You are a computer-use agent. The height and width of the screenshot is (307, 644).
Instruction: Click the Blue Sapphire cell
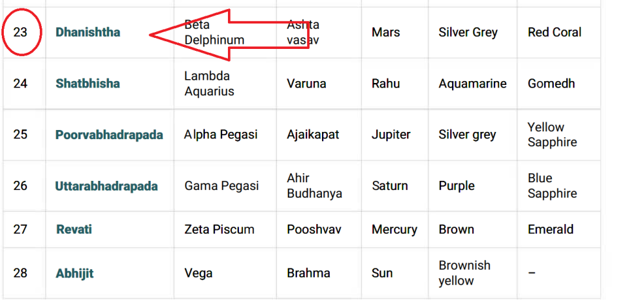tap(552, 186)
